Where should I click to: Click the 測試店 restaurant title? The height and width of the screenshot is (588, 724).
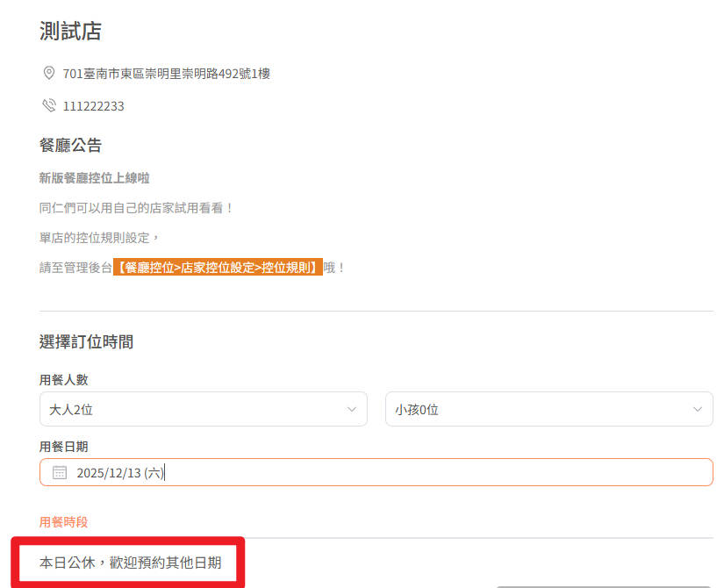tap(70, 32)
